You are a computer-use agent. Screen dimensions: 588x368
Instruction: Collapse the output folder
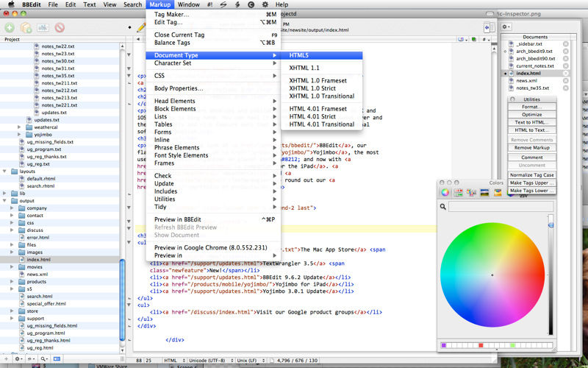4,201
